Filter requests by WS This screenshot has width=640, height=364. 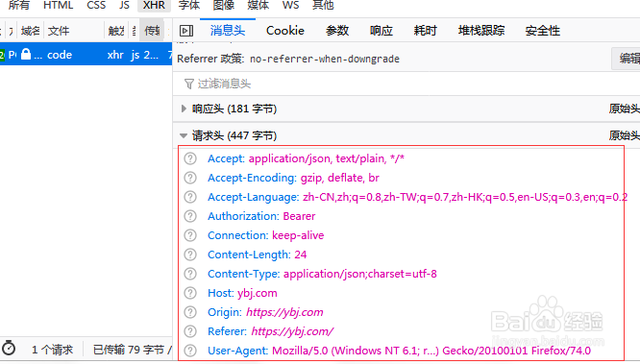(290, 6)
